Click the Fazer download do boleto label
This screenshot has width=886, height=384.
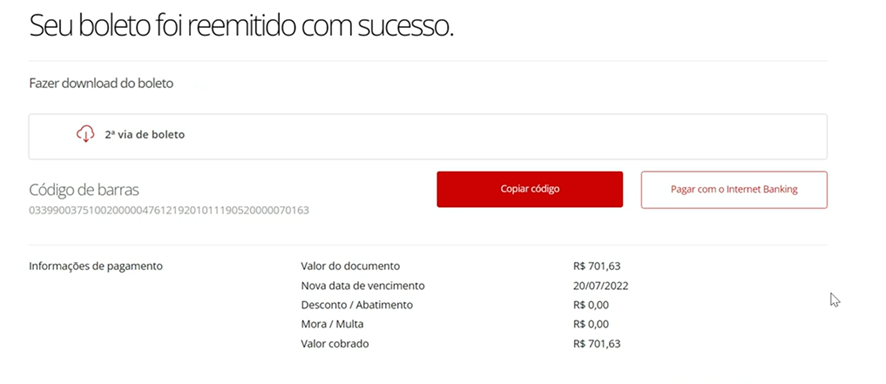click(101, 84)
